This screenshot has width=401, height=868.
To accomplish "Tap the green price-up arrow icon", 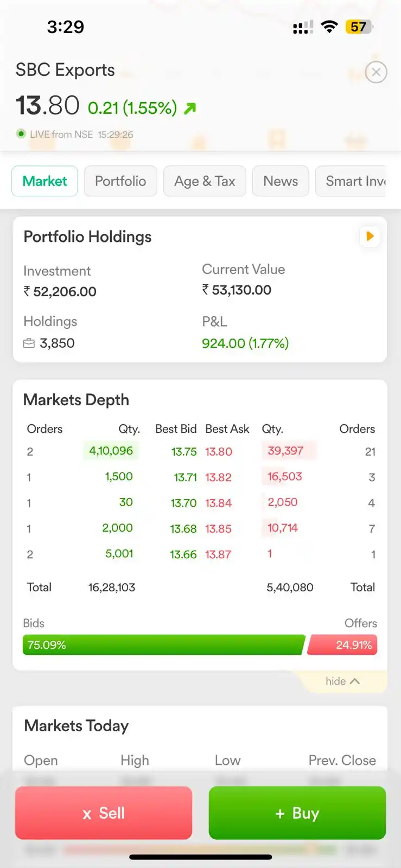I will (x=189, y=108).
